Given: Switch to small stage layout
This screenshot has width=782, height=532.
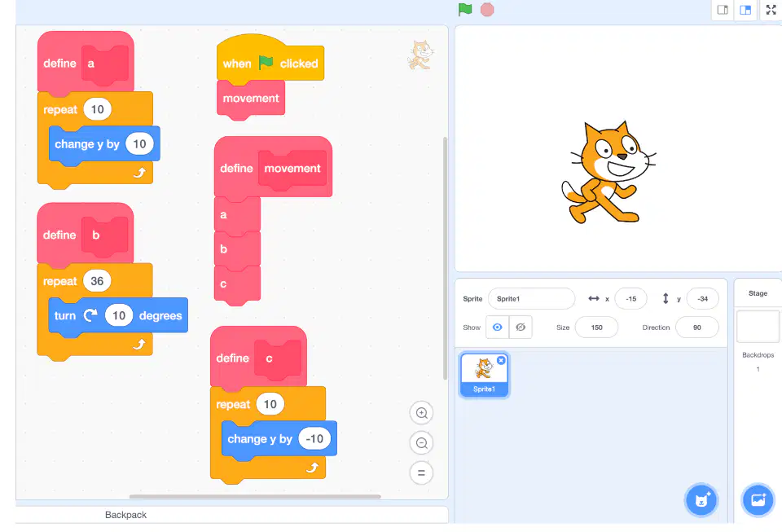Looking at the screenshot, I should 723,10.
